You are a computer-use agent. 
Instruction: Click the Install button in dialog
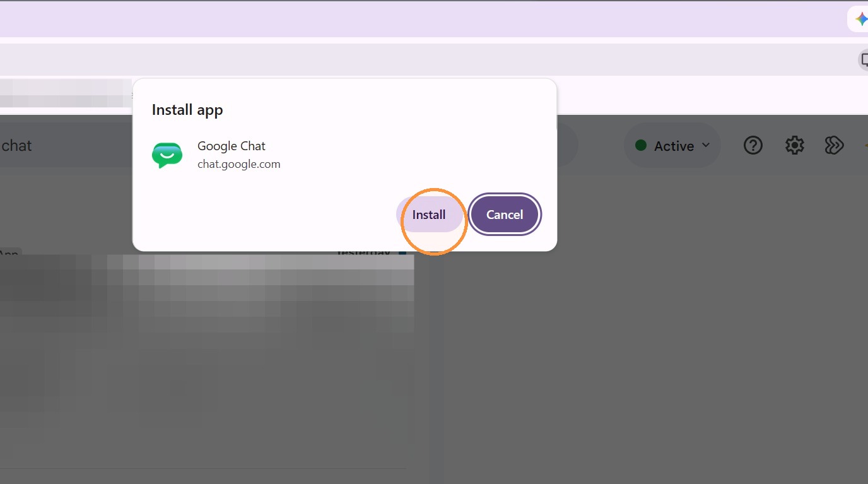(x=429, y=215)
